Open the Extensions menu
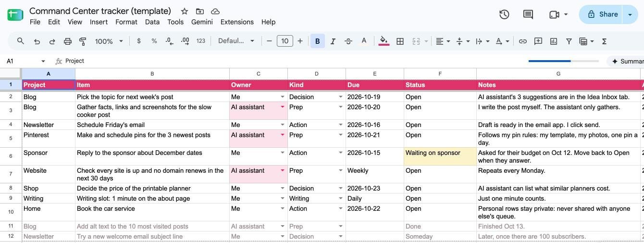The width and height of the screenshot is (644, 243). pos(237,22)
